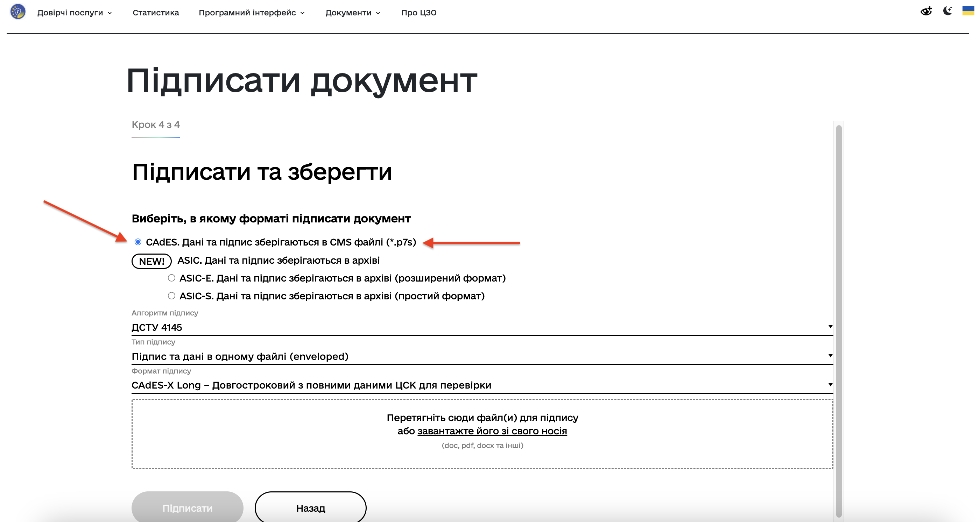Expand Довірчі послуги menu
980x526 pixels.
click(x=75, y=13)
